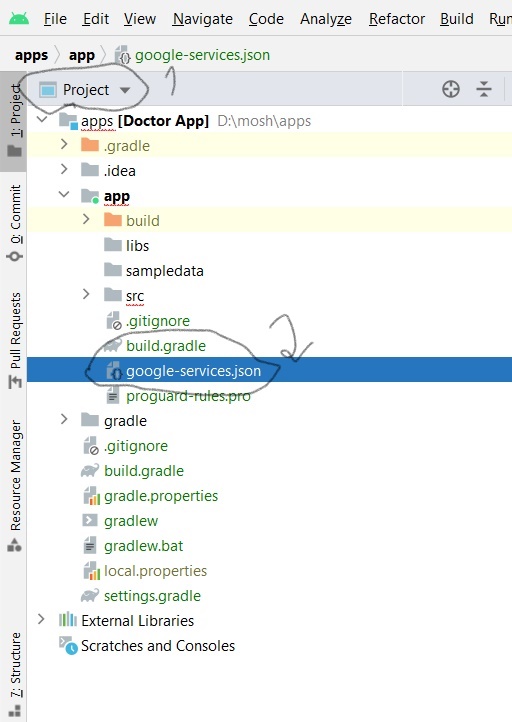Open the Z: Structure tool window tab
The width and height of the screenshot is (512, 722).
(x=14, y=674)
